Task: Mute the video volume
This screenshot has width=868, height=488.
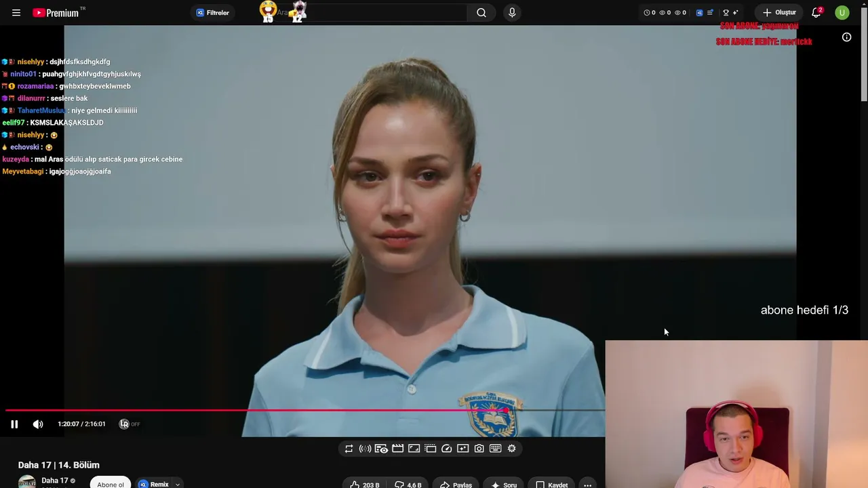Action: (x=38, y=424)
